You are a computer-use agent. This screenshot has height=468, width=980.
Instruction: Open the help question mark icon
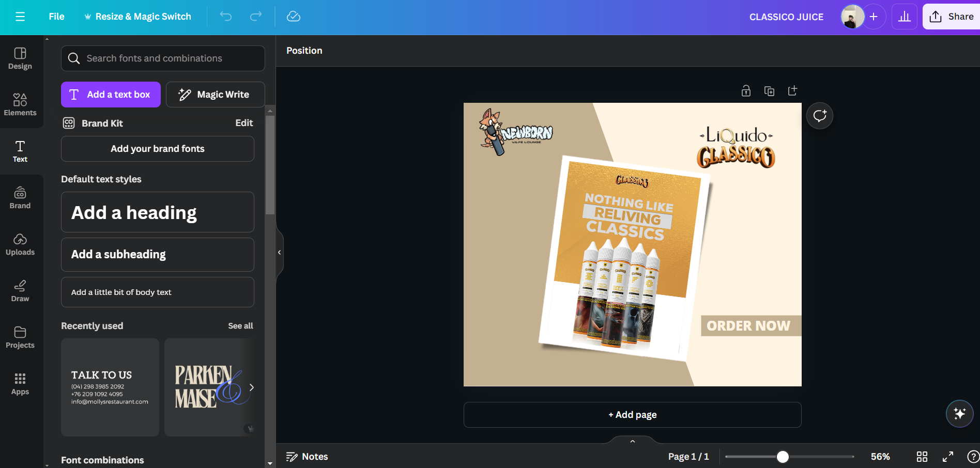(973, 457)
